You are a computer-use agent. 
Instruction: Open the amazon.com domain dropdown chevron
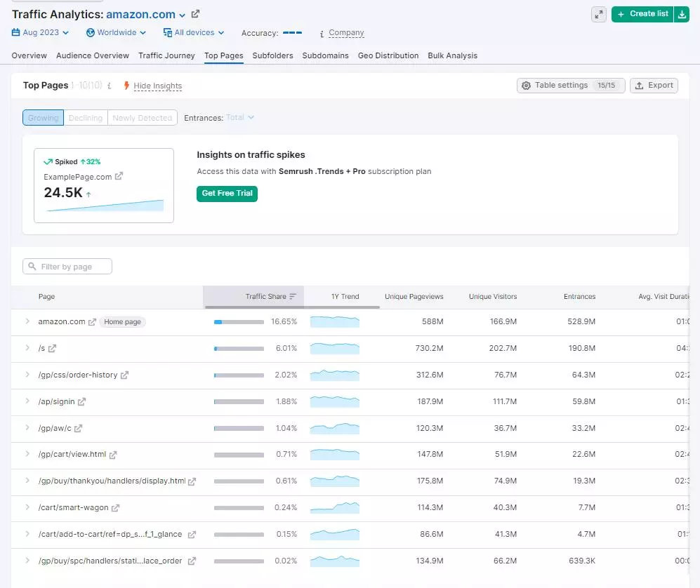(x=182, y=15)
